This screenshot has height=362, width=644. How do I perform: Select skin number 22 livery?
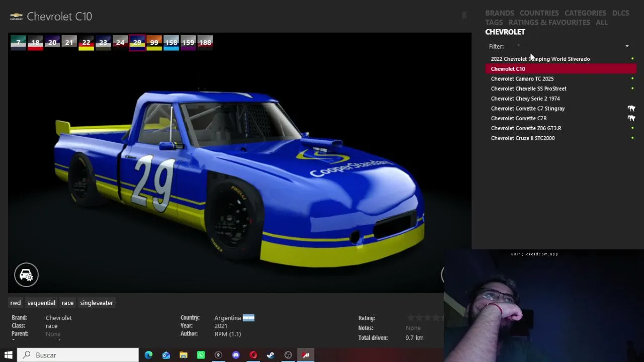tap(86, 43)
